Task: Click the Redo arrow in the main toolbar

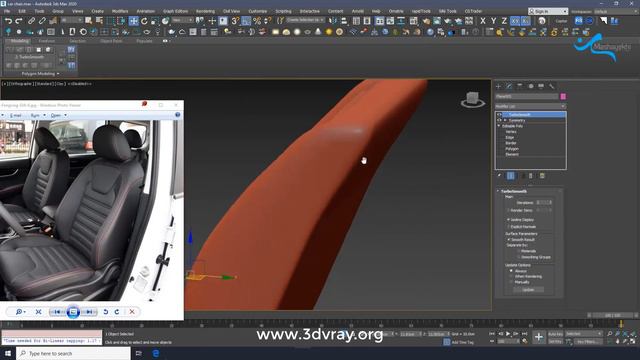Action: [19, 21]
